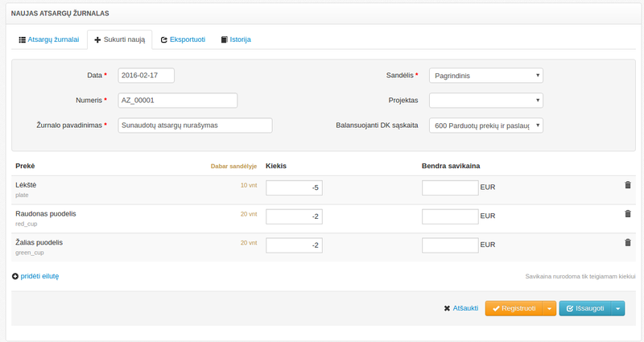Expand the Registruoti button arrow menu
Screen dimensions: 644x342
549,308
